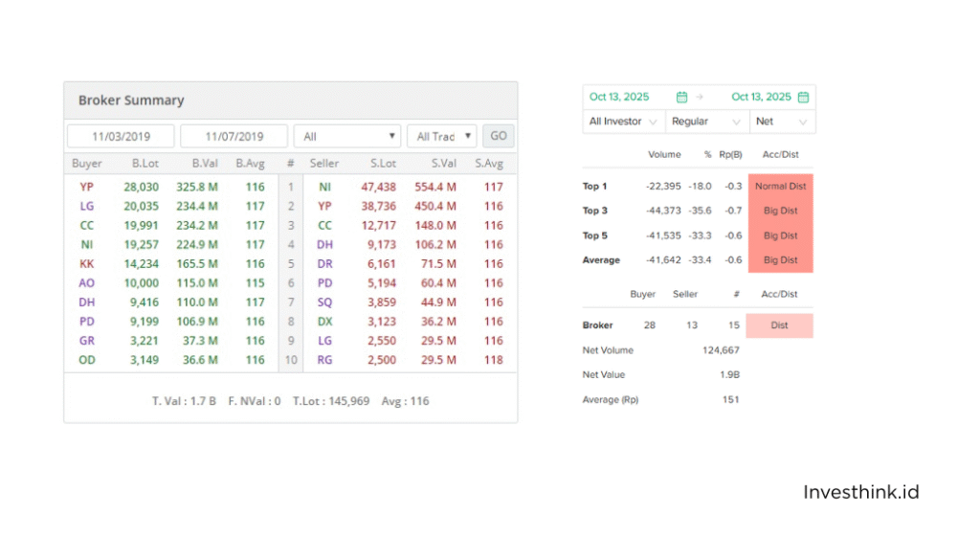
Task: Open the All Investor dropdown
Action: coord(623,122)
